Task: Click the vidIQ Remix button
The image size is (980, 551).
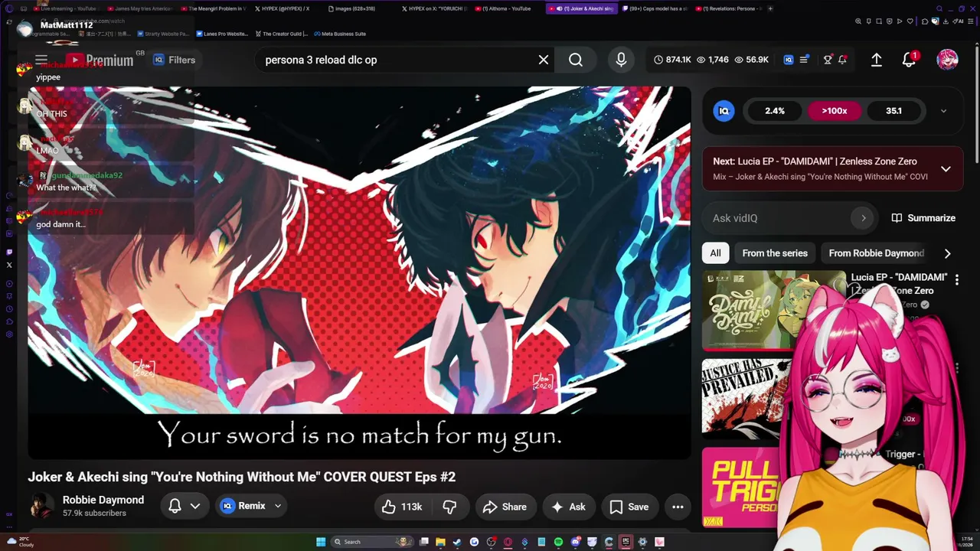Action: pos(243,506)
